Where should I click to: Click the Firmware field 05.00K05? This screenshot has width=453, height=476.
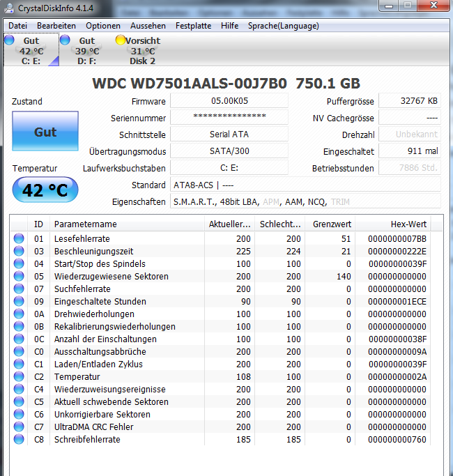coord(229,100)
